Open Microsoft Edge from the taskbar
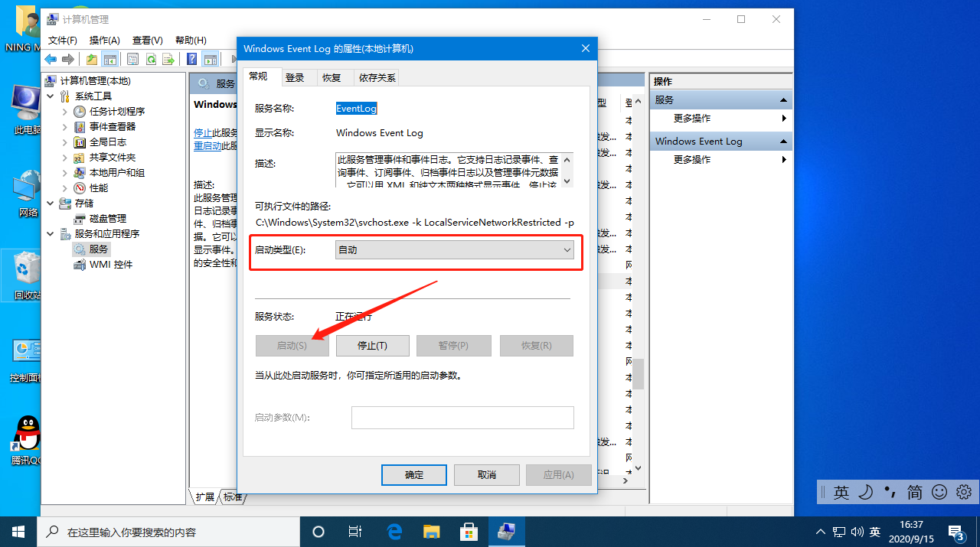The width and height of the screenshot is (980, 547). click(x=394, y=532)
